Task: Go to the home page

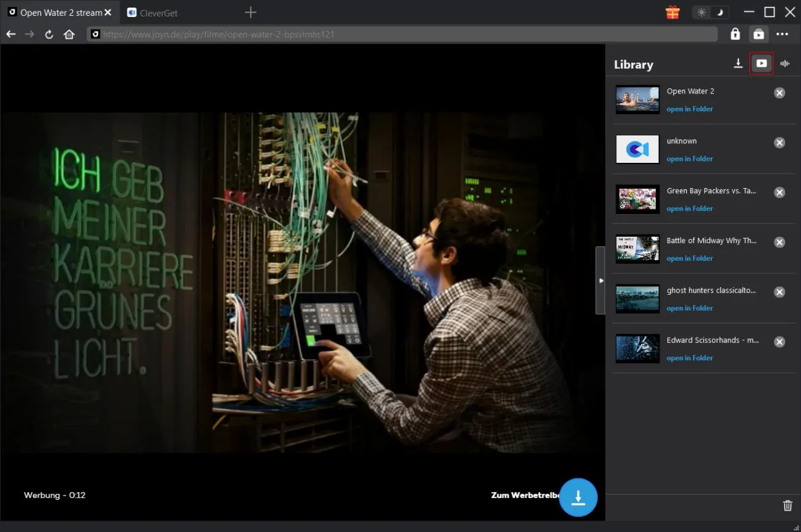Action: 69,34
